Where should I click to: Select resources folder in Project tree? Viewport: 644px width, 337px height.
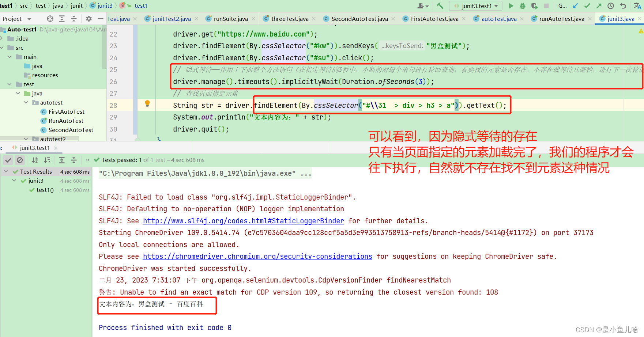pos(45,75)
